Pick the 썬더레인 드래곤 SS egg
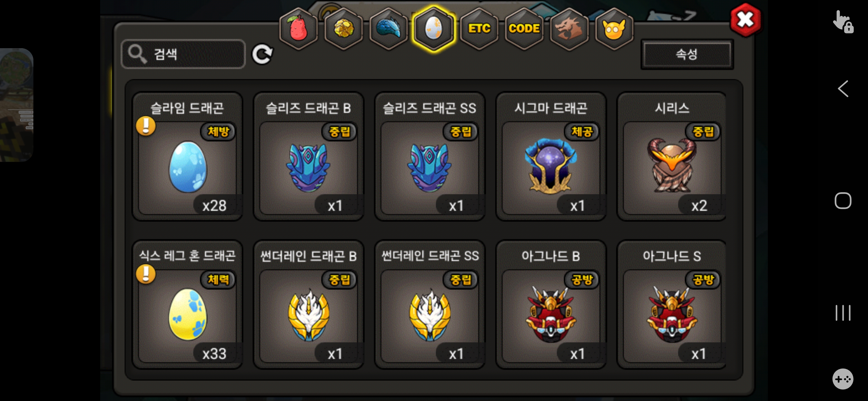The image size is (868, 401). 430,305
